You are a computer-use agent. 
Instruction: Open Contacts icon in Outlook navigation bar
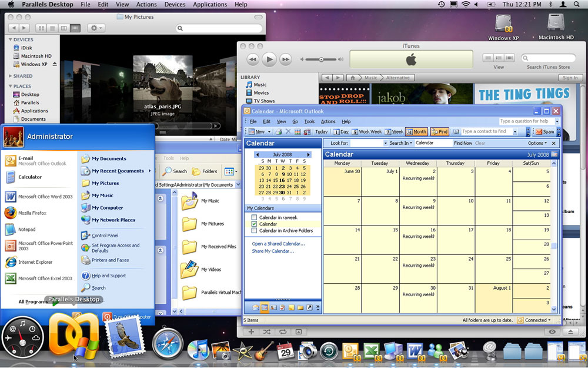pos(273,307)
